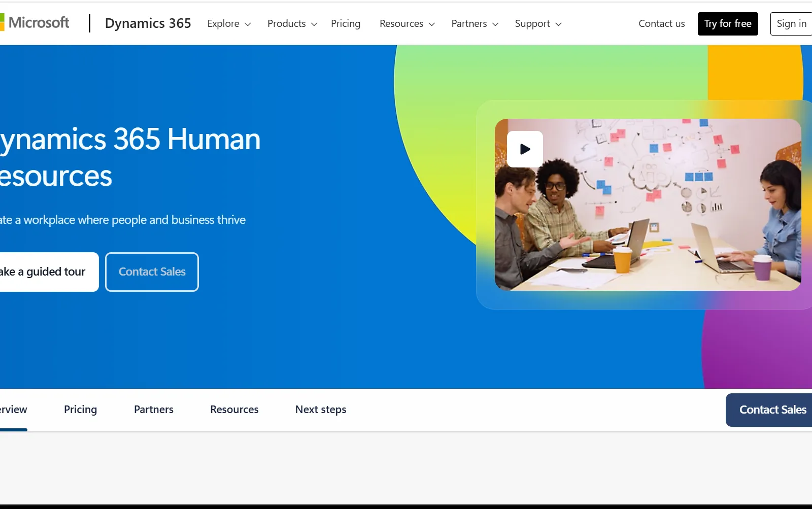Open Pricing in the top navigation
This screenshot has height=509, width=812.
[x=346, y=24]
